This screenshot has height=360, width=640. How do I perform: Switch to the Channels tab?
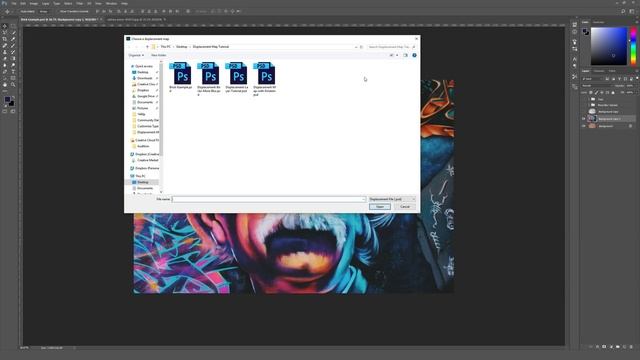599,71
